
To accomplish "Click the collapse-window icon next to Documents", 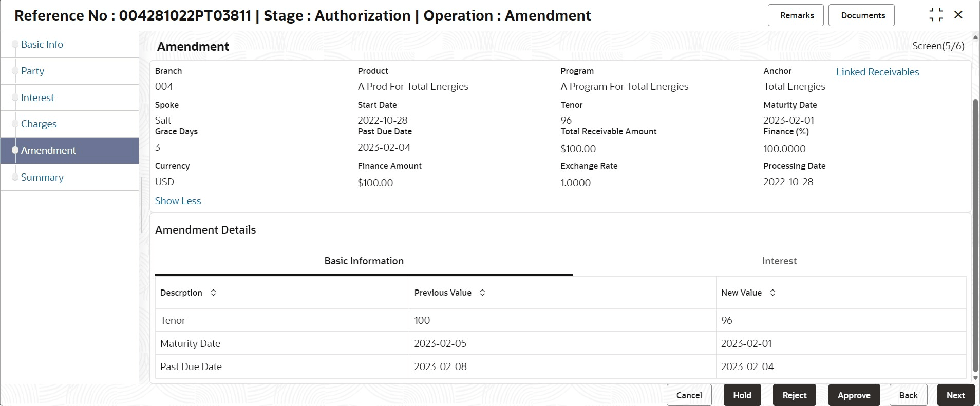I will 936,15.
